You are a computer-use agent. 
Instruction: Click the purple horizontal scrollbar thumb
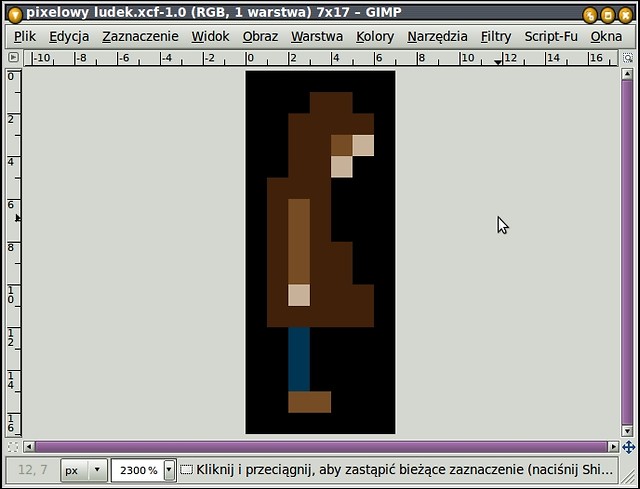[321, 447]
